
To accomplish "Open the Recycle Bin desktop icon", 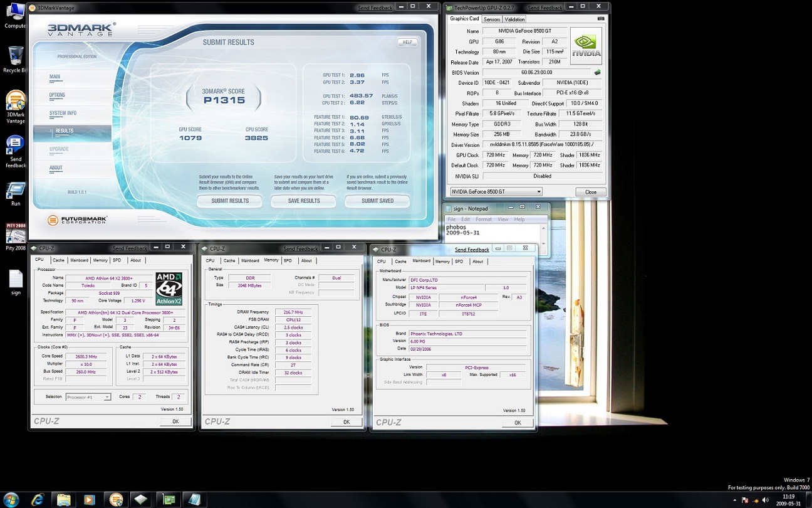I will tap(14, 60).
